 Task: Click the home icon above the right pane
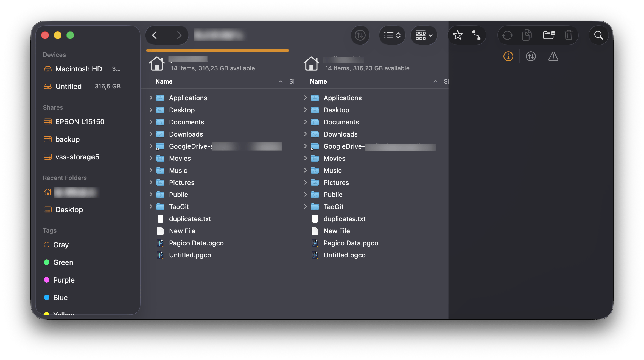click(x=311, y=63)
